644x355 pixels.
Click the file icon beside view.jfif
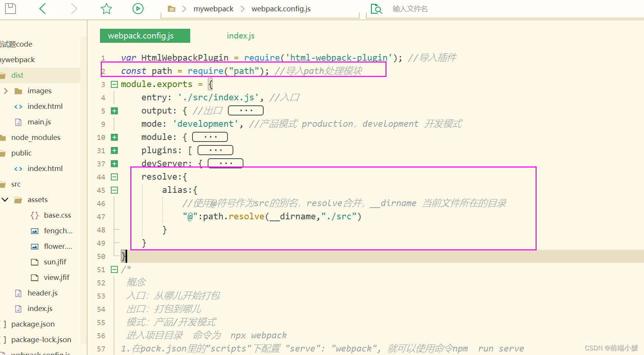[x=35, y=278]
